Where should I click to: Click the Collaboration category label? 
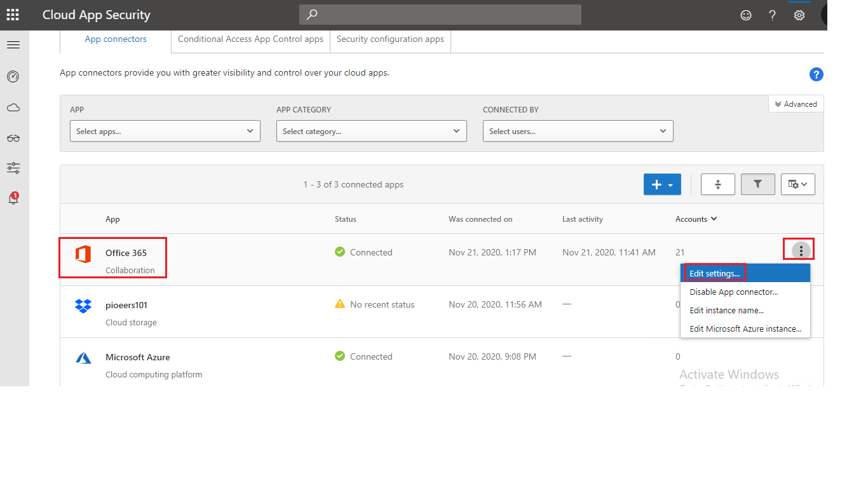(x=130, y=270)
